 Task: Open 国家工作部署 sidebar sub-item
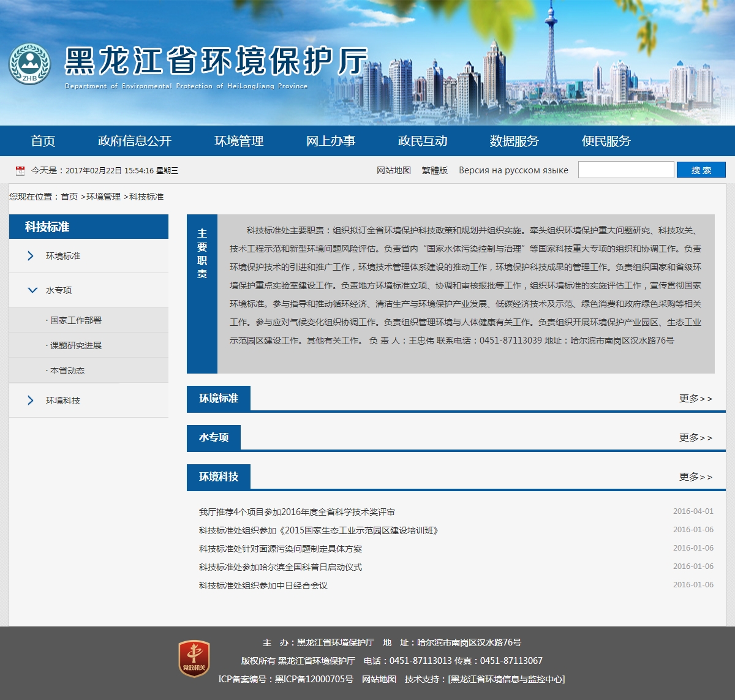pyautogui.click(x=76, y=320)
